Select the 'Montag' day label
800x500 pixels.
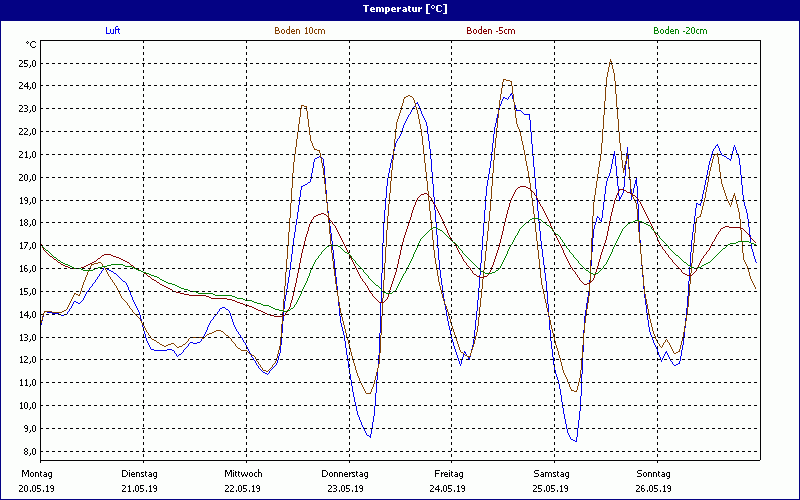(x=36, y=473)
